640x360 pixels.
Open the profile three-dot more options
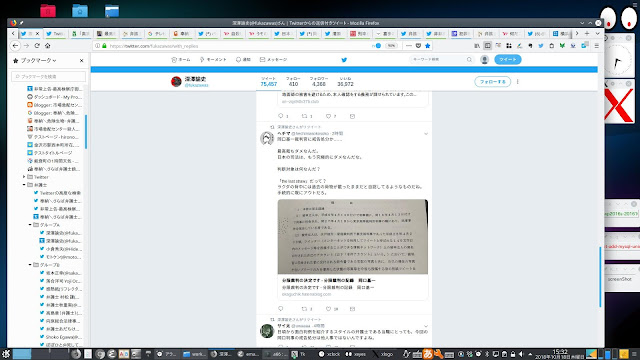(x=518, y=82)
